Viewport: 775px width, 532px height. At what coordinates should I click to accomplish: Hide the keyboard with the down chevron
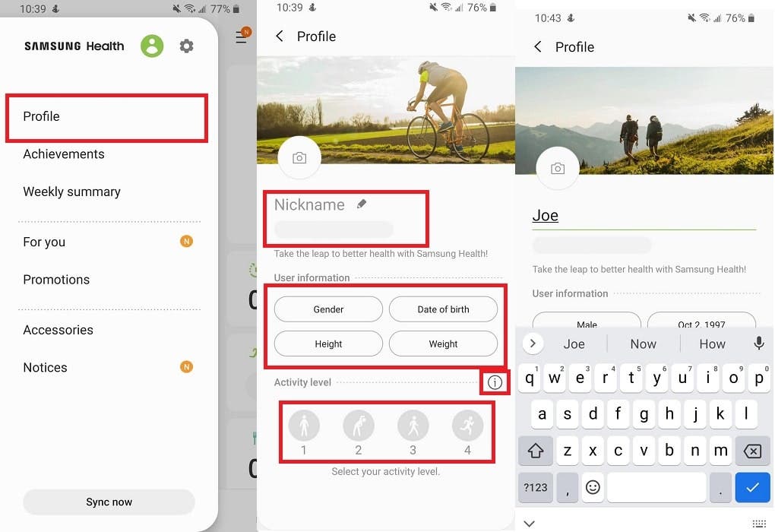(x=529, y=524)
